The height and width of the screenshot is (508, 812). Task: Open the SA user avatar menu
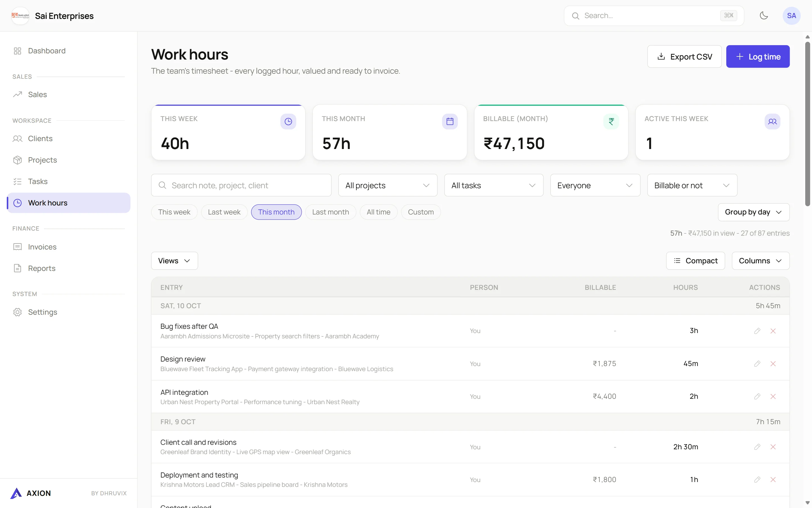[x=791, y=16]
